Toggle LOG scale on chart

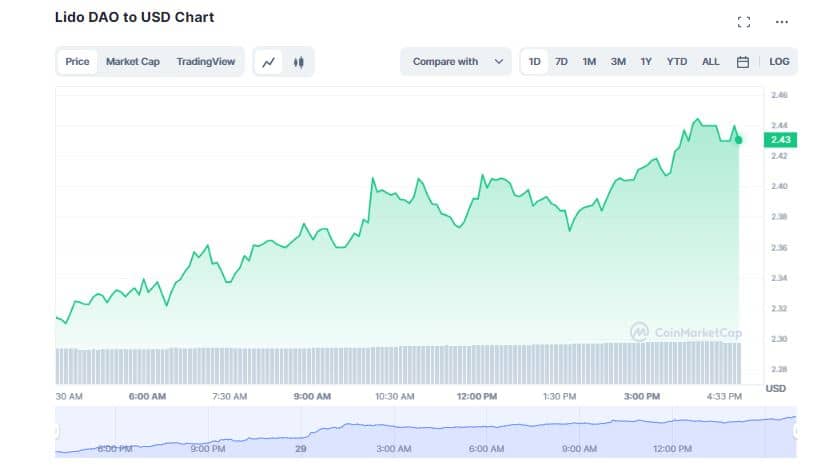(779, 61)
